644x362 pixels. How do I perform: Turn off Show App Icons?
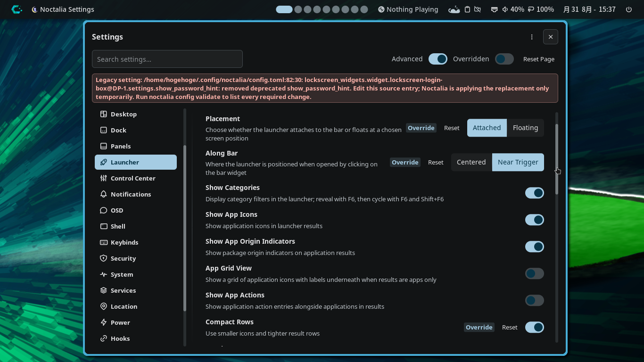click(x=535, y=220)
